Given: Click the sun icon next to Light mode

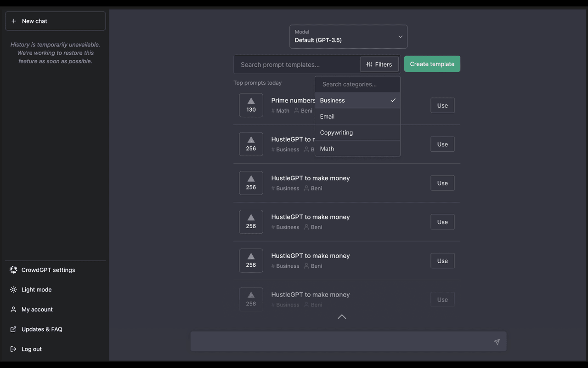Looking at the screenshot, I should coord(13,290).
